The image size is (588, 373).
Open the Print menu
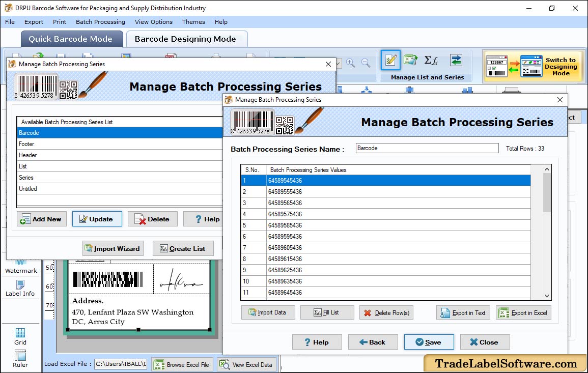click(x=59, y=22)
